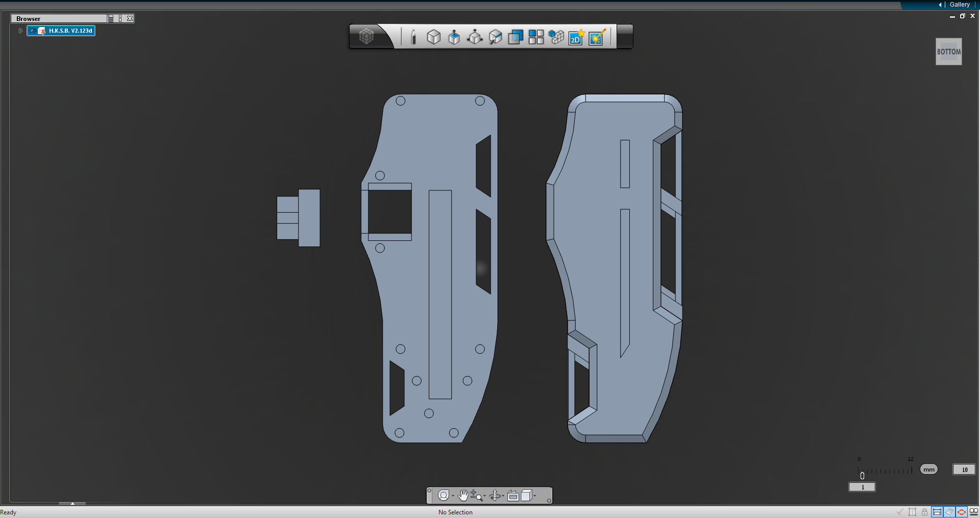
Task: Click status bar layout panels icon
Action: point(973,512)
